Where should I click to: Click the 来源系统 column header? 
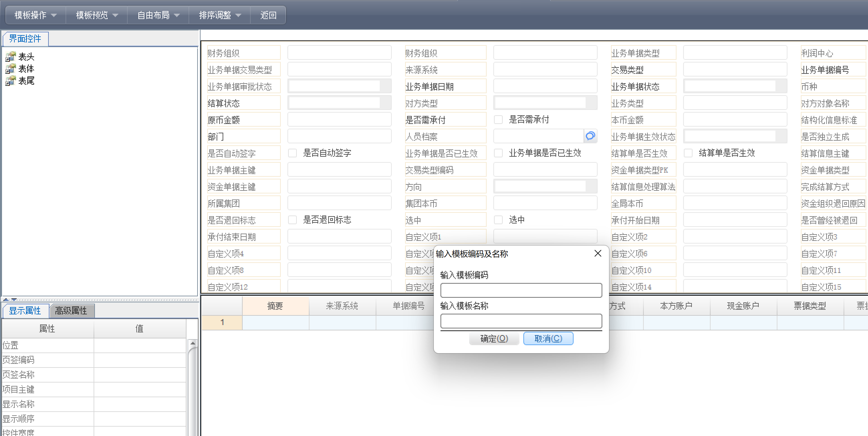(x=342, y=306)
